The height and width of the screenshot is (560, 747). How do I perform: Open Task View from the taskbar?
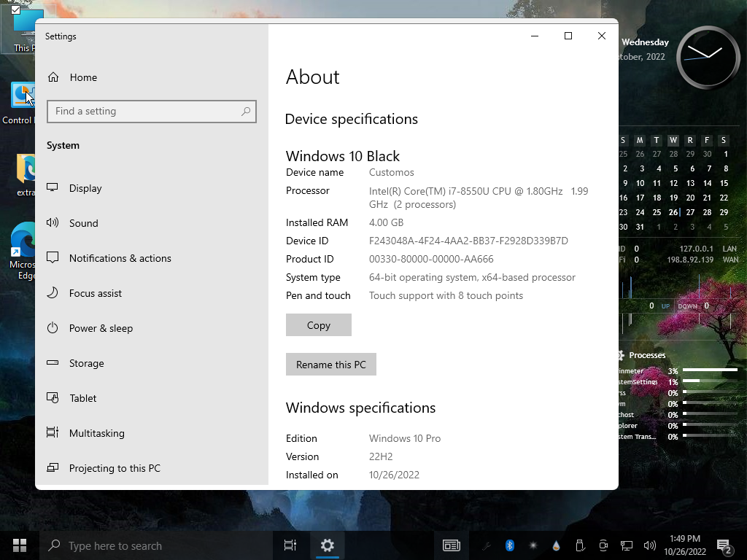(x=290, y=545)
